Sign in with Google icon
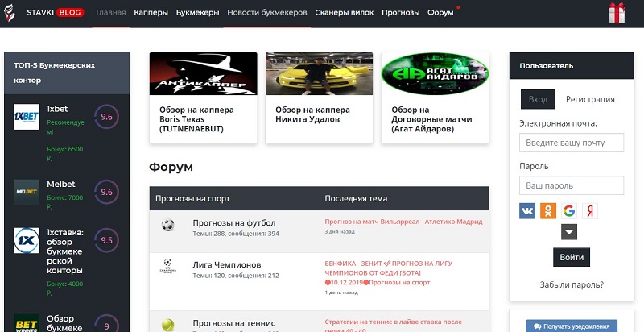The image size is (644, 332). [569, 211]
